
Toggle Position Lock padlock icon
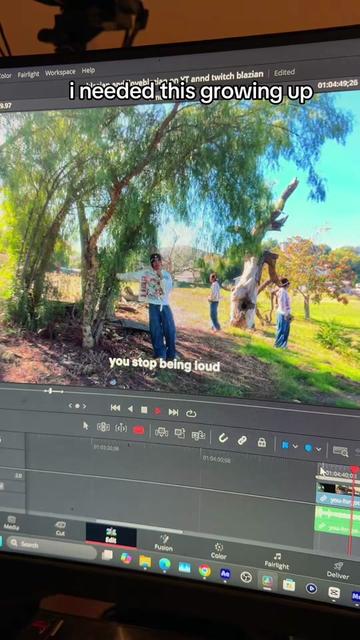(262, 442)
